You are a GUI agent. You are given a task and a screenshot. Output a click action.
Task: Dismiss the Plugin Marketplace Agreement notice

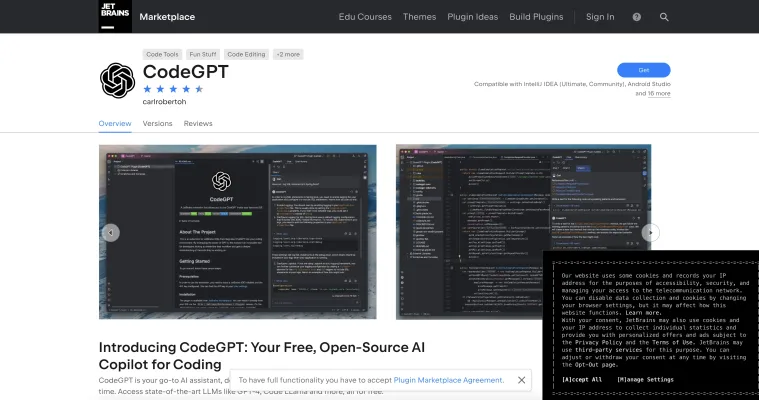521,380
